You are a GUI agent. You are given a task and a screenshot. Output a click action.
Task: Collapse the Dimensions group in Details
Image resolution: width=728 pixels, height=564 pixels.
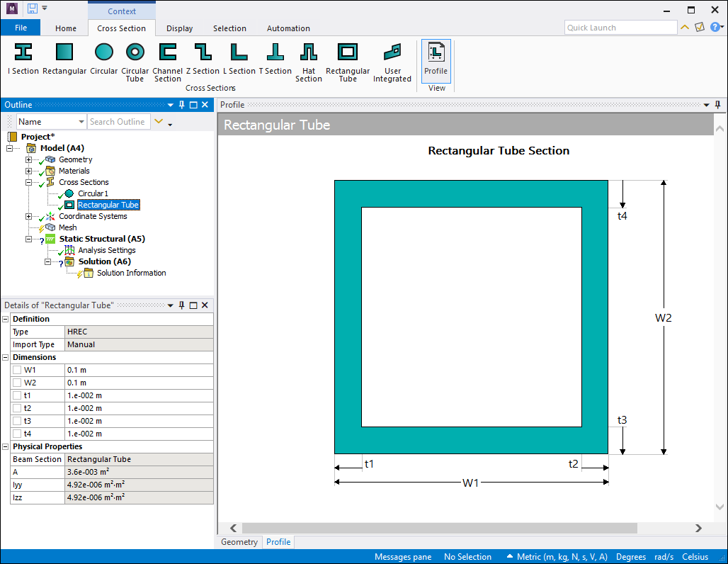coord(6,357)
